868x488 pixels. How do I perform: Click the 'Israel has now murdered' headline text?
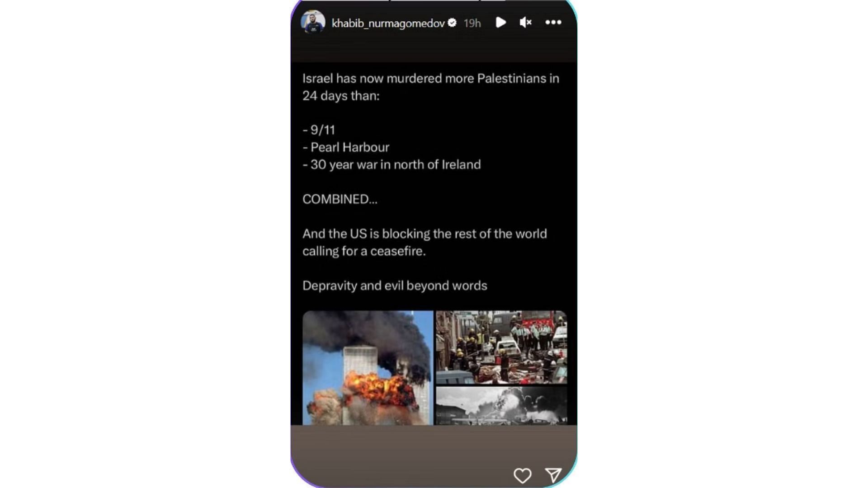431,87
